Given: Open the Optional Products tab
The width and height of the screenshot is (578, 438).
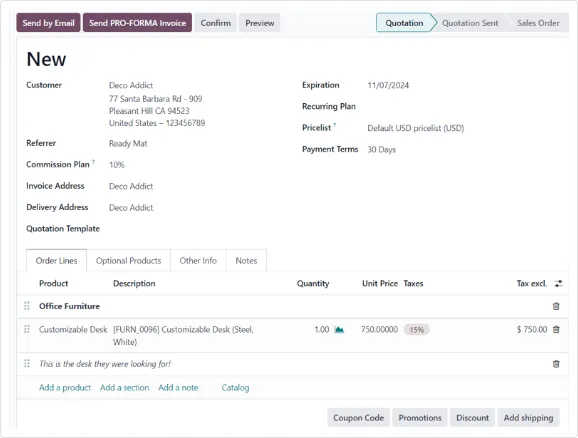Looking at the screenshot, I should pyautogui.click(x=128, y=261).
